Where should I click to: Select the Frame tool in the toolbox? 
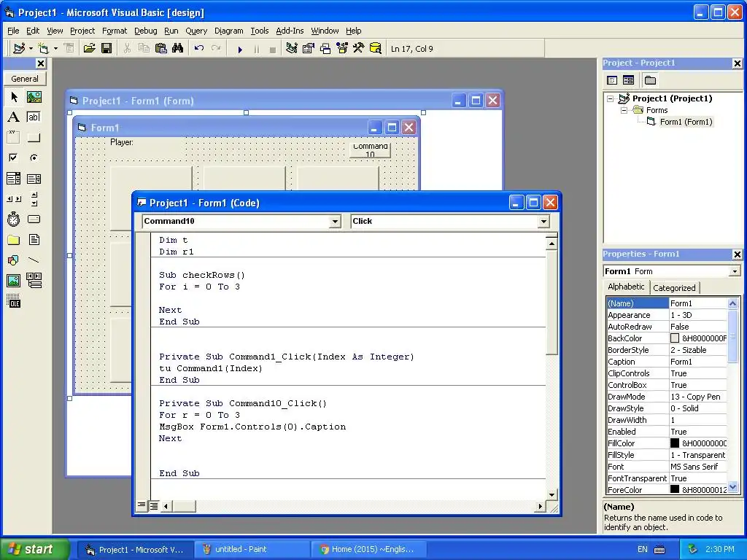[x=14, y=138]
